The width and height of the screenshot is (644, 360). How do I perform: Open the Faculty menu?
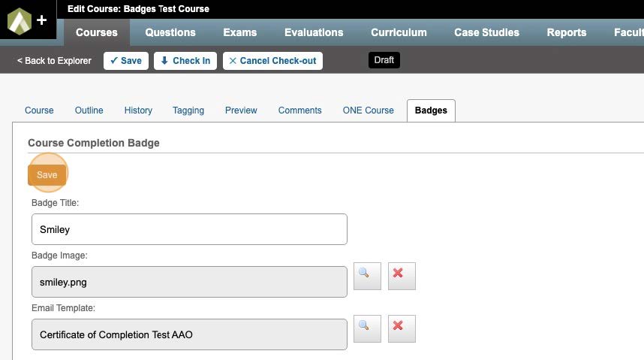click(628, 32)
